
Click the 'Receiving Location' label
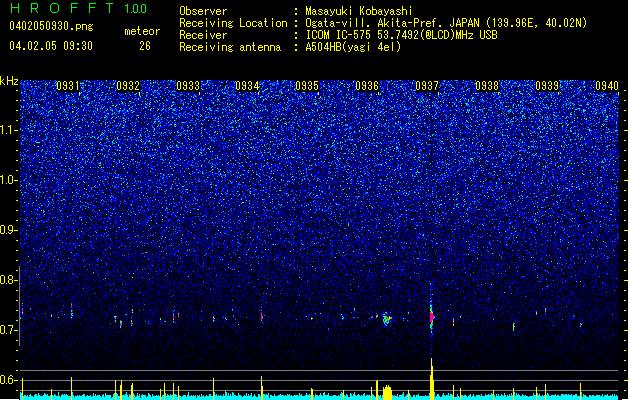pos(233,23)
